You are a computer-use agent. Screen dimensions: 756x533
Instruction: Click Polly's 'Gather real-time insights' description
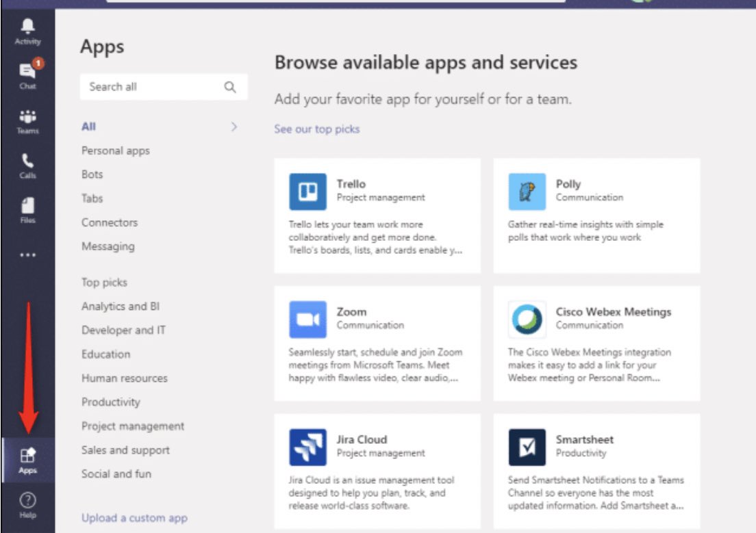pos(585,231)
